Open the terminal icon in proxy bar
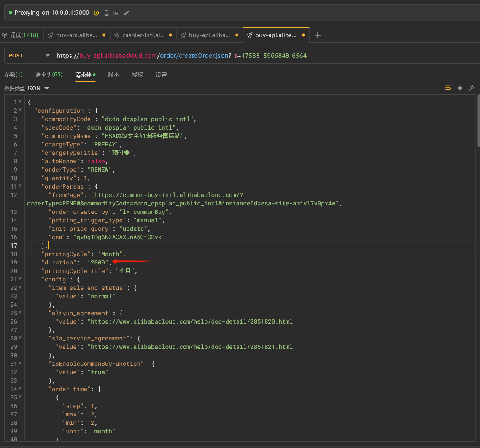Image resolution: width=480 pixels, height=448 pixels. click(116, 13)
